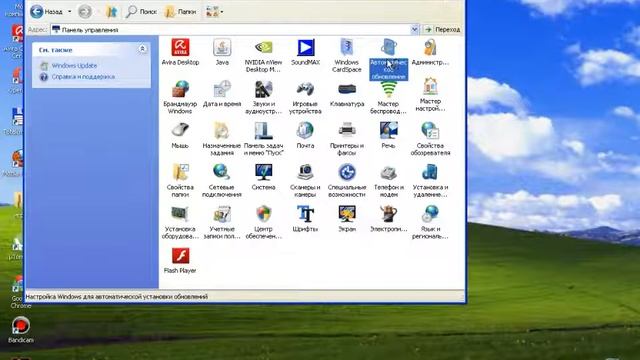This screenshot has height=360, width=640.
Task: Open the Views dropdown button
Action: coord(215,12)
